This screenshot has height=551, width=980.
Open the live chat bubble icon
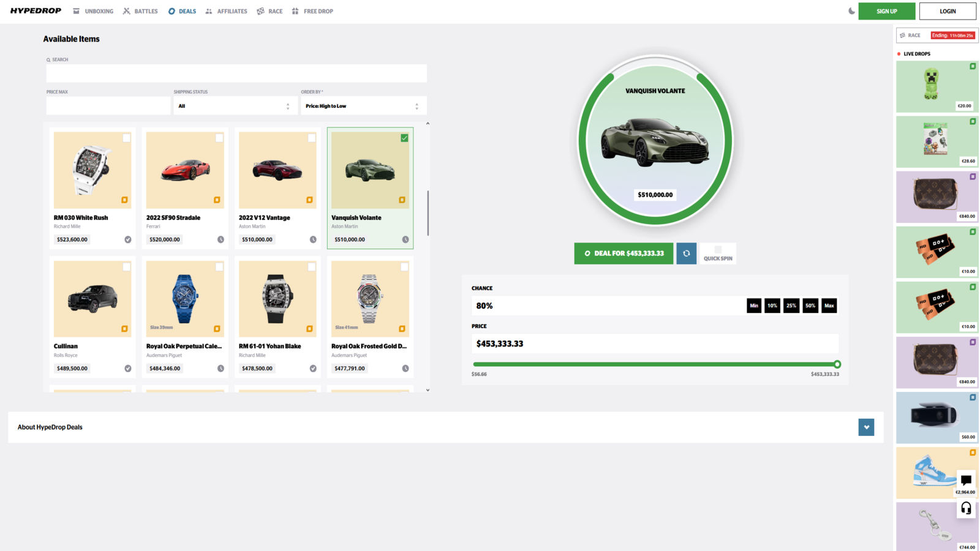[966, 480]
